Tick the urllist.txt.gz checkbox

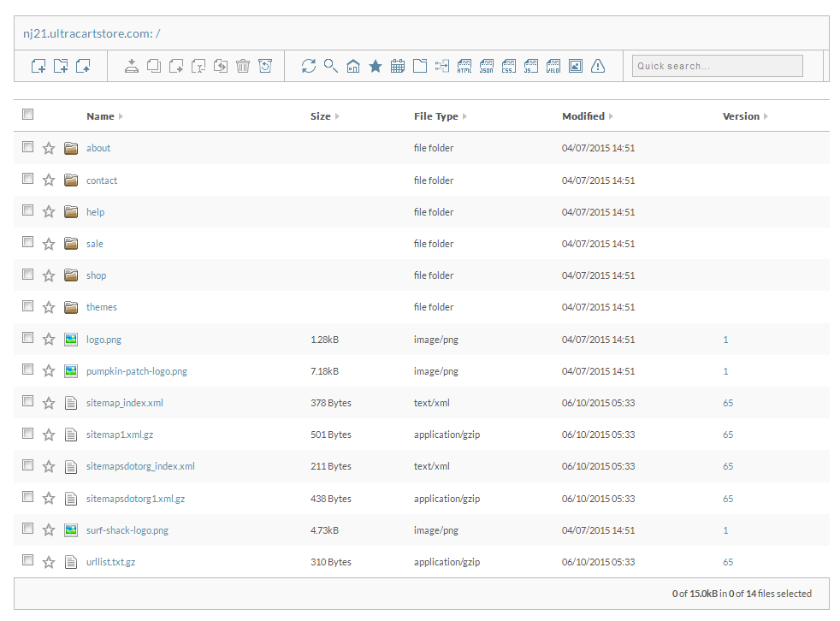point(28,560)
